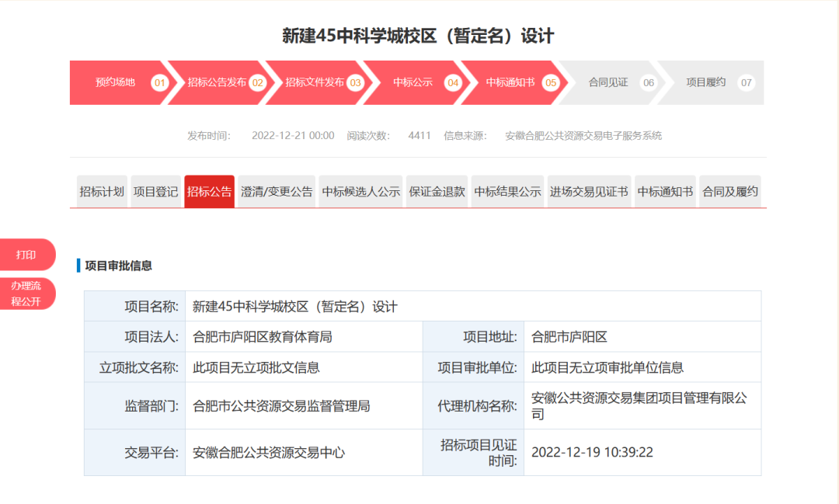Click the 合肥市庐阳区教育体育局 cell

[304, 337]
